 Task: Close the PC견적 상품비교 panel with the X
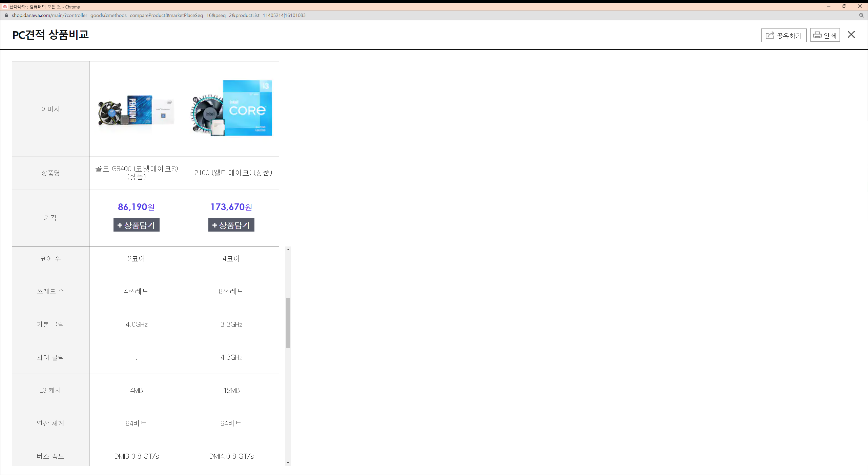click(851, 35)
